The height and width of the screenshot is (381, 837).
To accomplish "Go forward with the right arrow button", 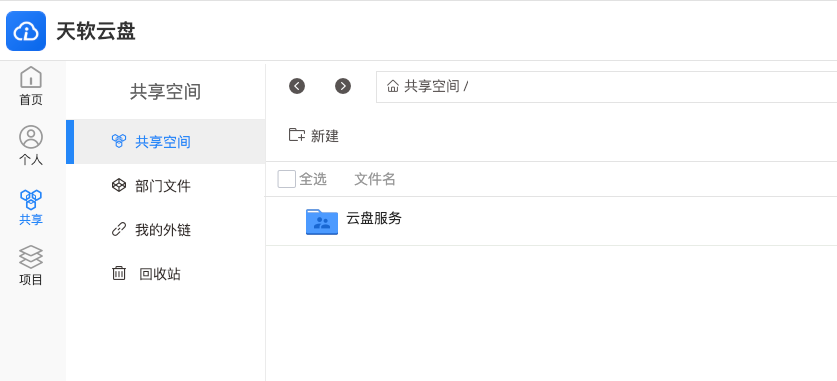I will coord(343,86).
